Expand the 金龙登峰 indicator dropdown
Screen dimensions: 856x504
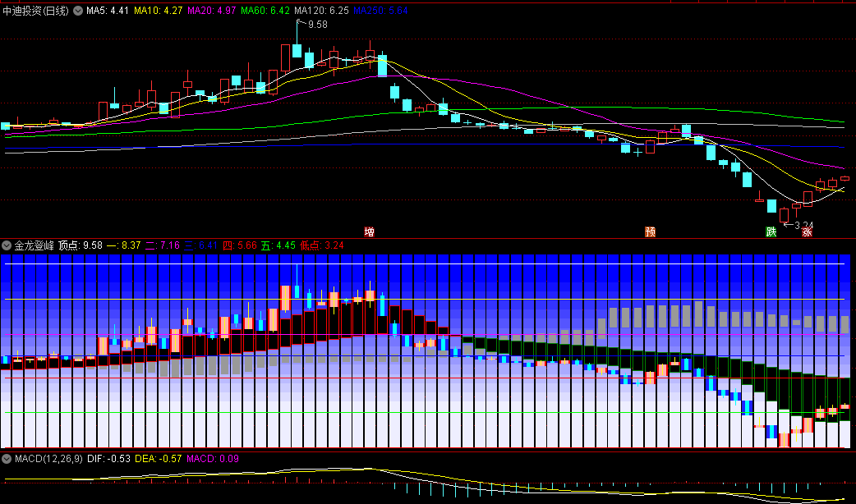7,245
